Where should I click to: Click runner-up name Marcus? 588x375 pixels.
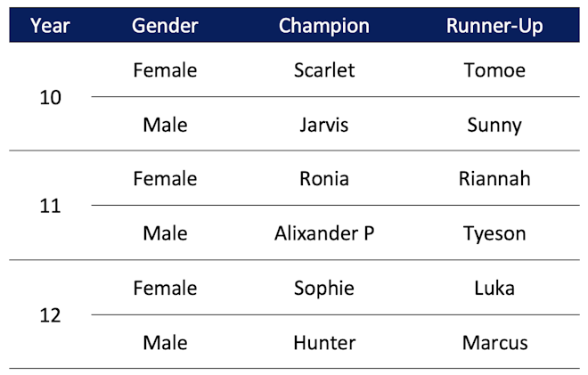pos(494,343)
